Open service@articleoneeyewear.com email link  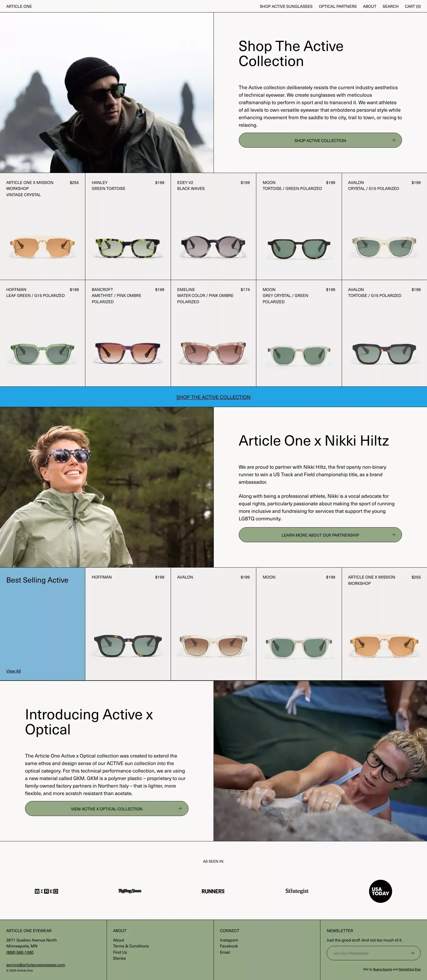(35, 965)
